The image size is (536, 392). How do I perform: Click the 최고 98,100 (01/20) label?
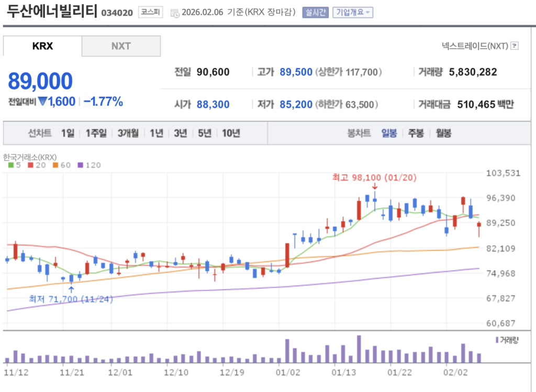[374, 177]
